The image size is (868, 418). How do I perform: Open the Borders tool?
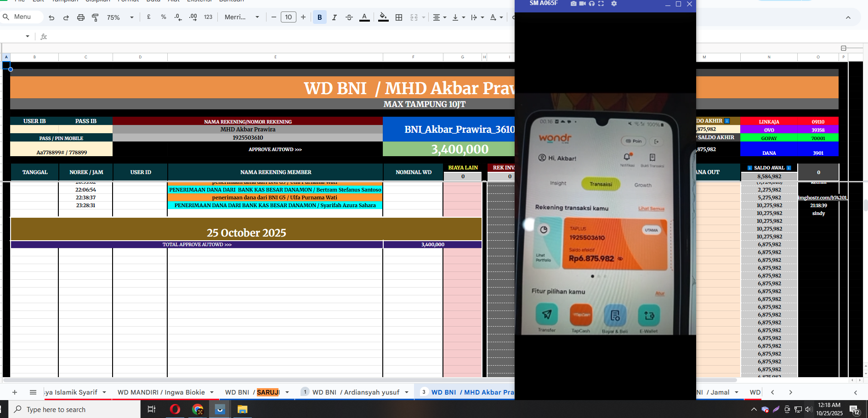coord(399,17)
